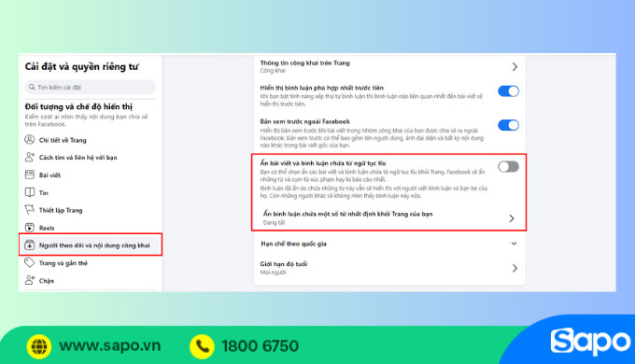Click Thông tin công khai trên Trang row
The height and width of the screenshot is (364, 635).
pos(389,66)
